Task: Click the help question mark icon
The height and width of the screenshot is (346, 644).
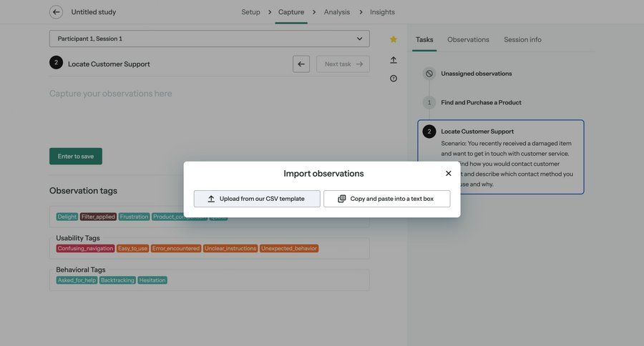Action: [394, 79]
